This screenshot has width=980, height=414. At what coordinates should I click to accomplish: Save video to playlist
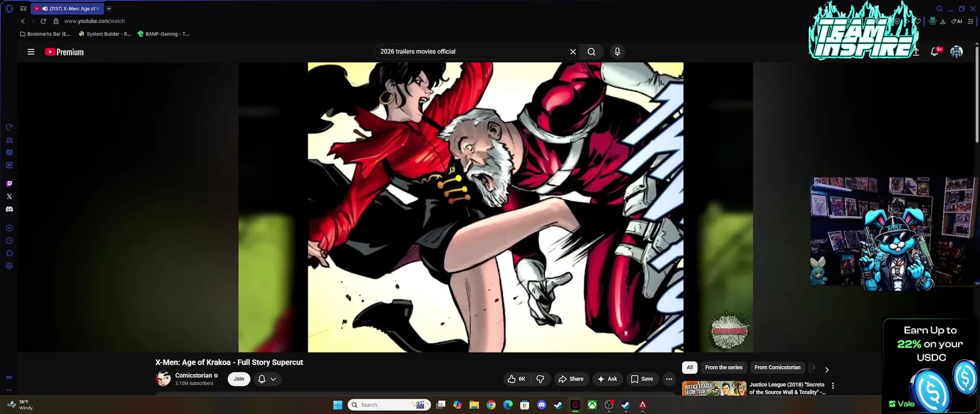point(642,379)
